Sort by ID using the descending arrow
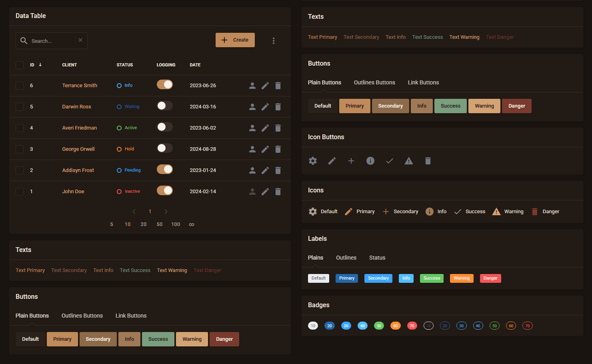This screenshot has width=592, height=364. point(39,64)
